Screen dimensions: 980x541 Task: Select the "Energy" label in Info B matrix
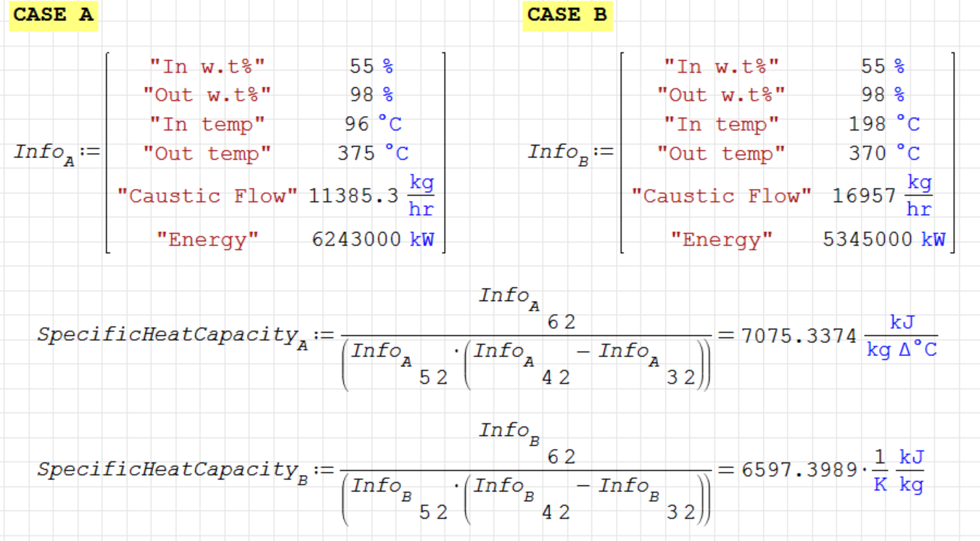click(x=721, y=239)
